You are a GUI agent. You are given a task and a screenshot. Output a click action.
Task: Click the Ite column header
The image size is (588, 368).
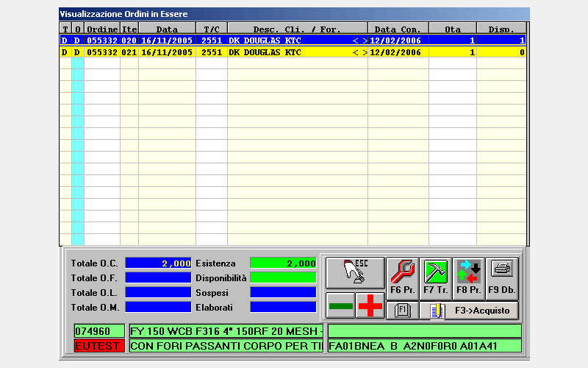point(129,29)
